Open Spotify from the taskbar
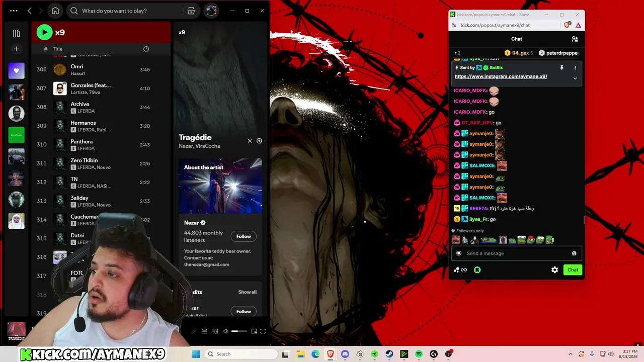Viewport: 644px width, 362px height. (x=419, y=354)
